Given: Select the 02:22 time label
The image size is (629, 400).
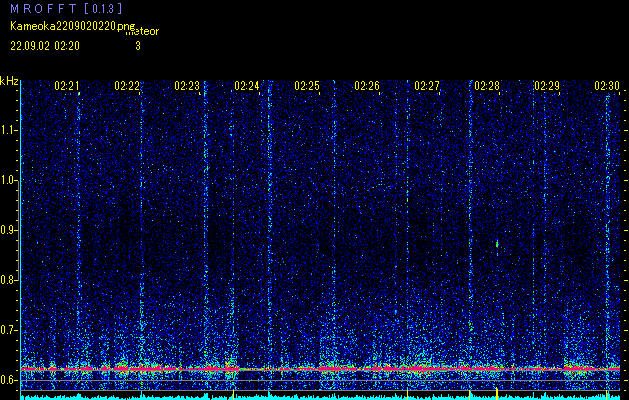Looking at the screenshot, I should tap(127, 86).
